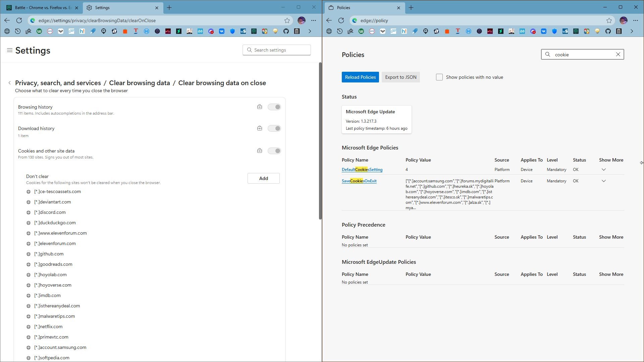Open the Policies window more-options menu
The width and height of the screenshot is (644, 362).
pyautogui.click(x=636, y=20)
